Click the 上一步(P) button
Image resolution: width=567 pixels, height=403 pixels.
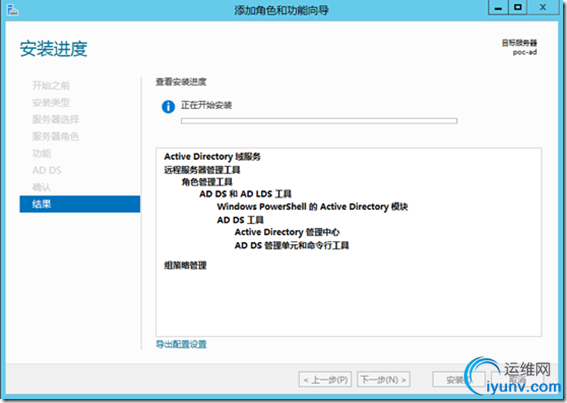pos(325,379)
